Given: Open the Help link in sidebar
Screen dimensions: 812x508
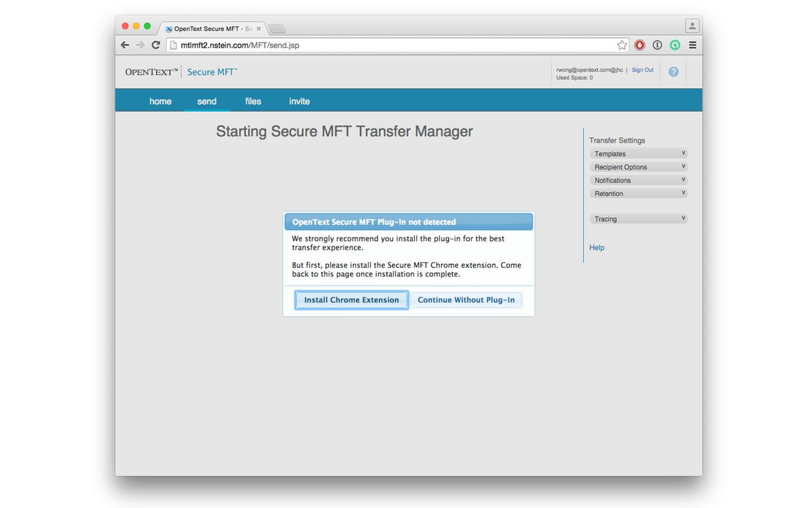Looking at the screenshot, I should 597,248.
